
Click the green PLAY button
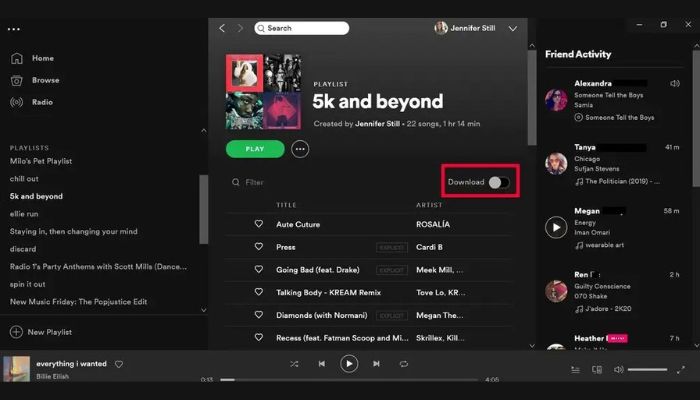(x=255, y=149)
